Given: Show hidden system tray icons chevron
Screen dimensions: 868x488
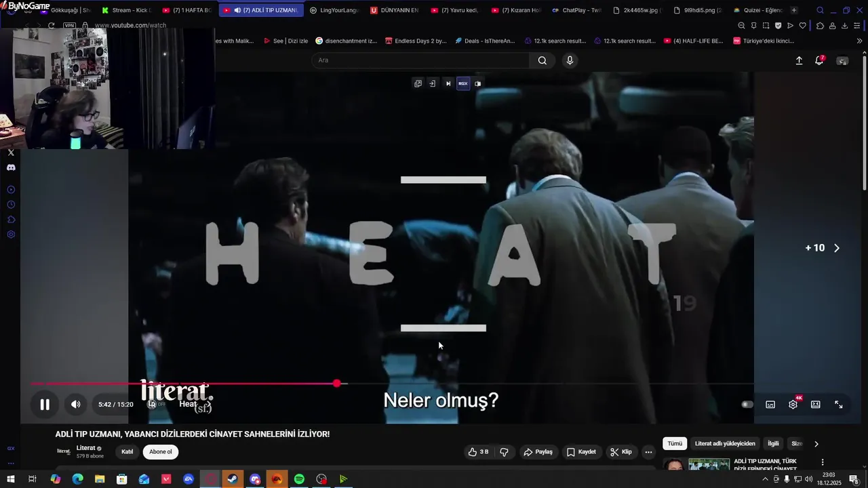Looking at the screenshot, I should click(766, 479).
